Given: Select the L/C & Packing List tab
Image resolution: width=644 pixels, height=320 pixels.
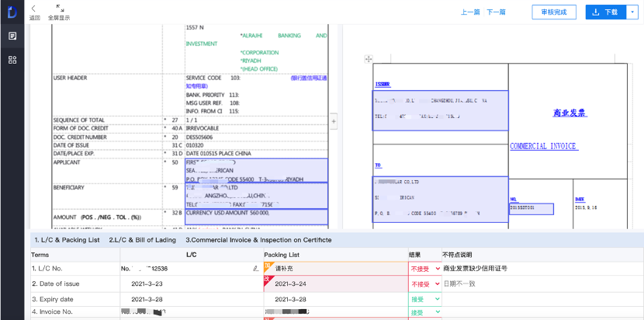Looking at the screenshot, I should [67, 240].
